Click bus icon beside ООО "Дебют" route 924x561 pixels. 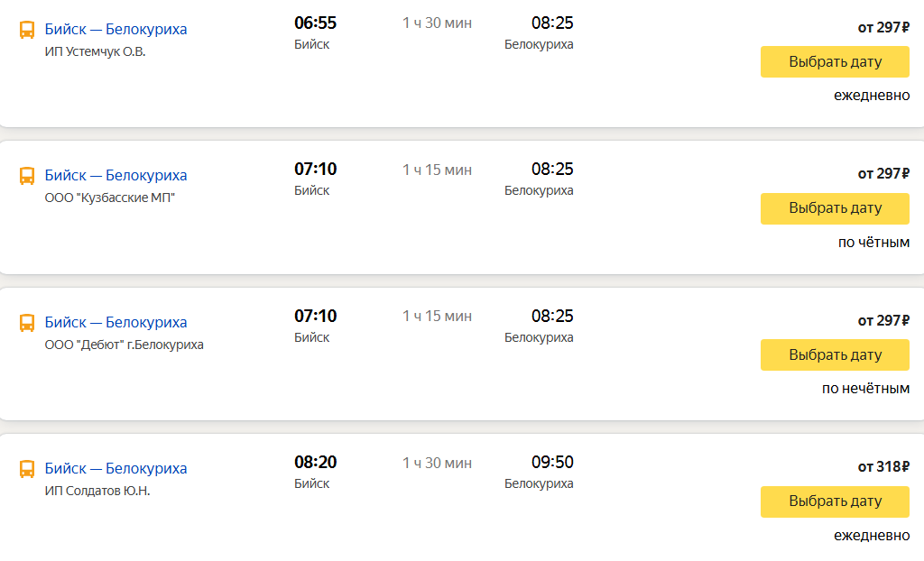coord(26,323)
